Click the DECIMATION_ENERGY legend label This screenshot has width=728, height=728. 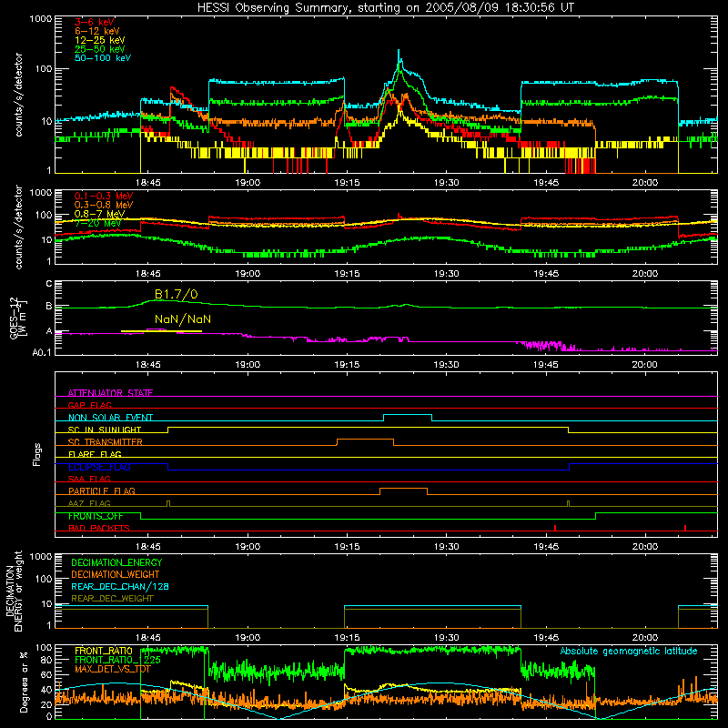click(116, 562)
